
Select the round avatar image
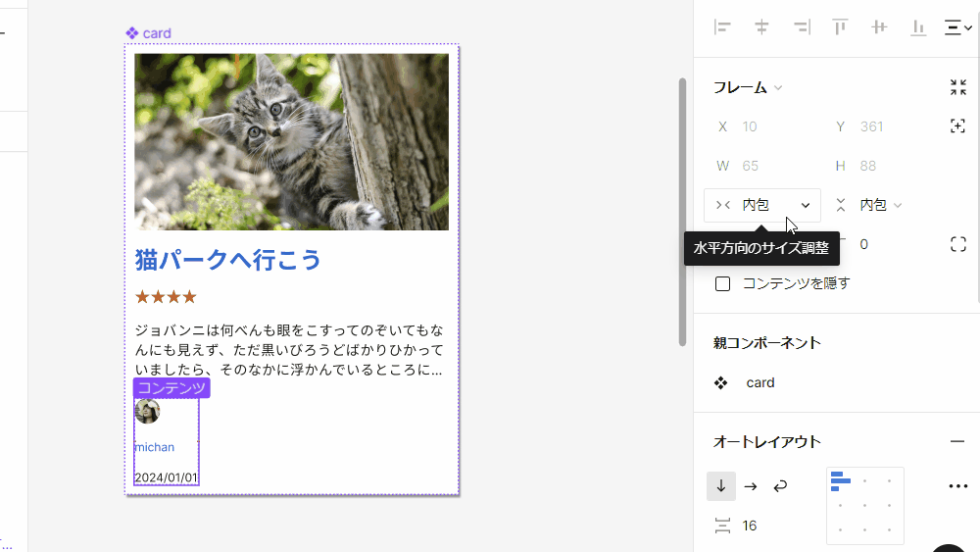(x=148, y=412)
